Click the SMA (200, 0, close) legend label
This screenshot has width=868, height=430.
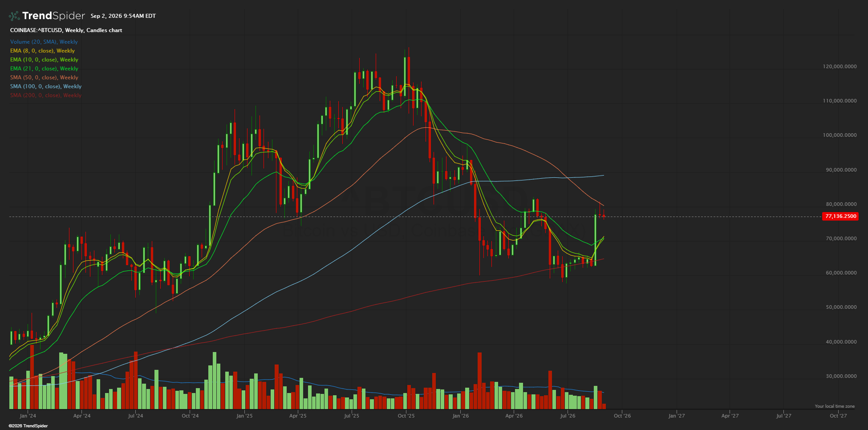(x=46, y=95)
